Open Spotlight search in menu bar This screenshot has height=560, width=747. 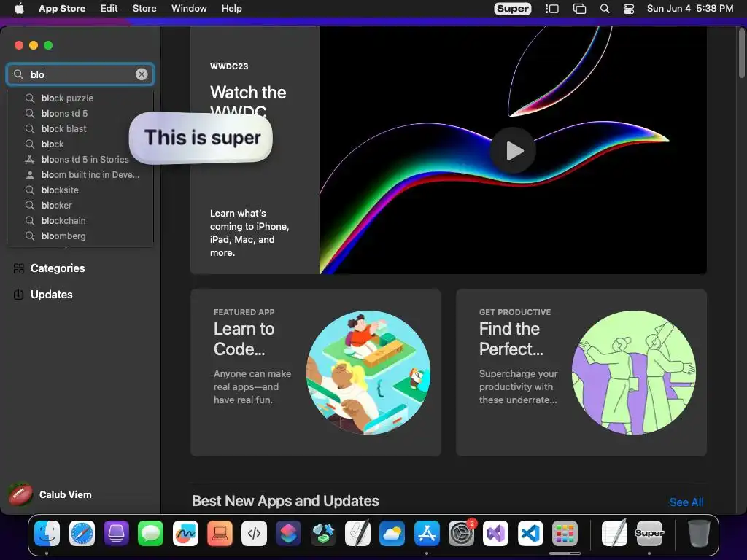pyautogui.click(x=605, y=9)
